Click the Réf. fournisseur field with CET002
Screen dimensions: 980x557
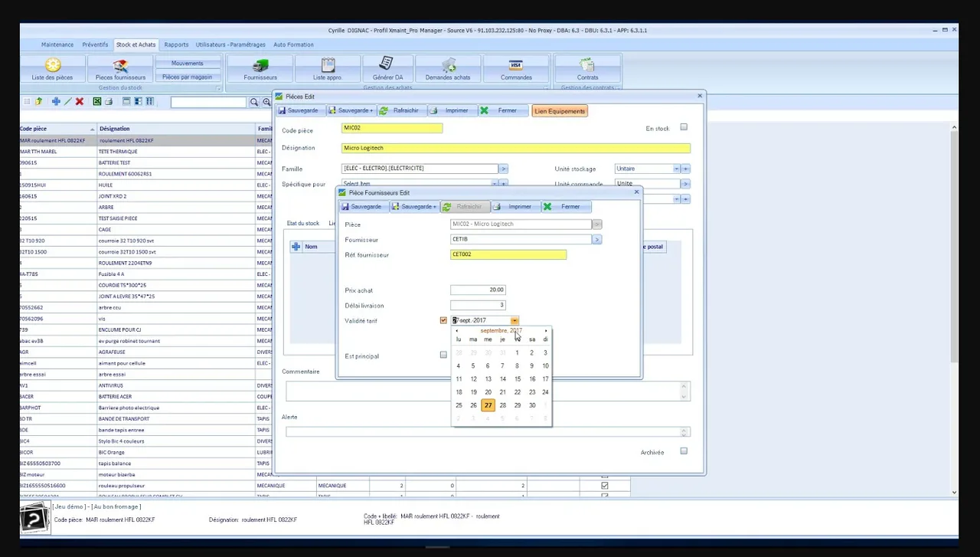pos(508,254)
